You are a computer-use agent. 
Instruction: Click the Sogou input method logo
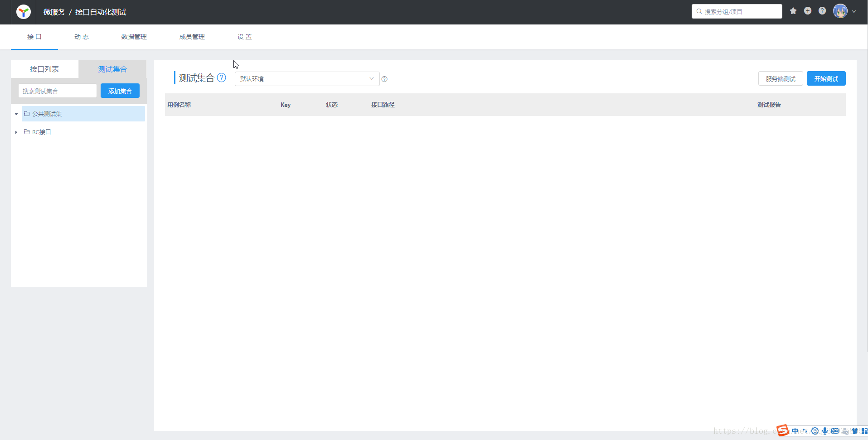[x=783, y=430]
